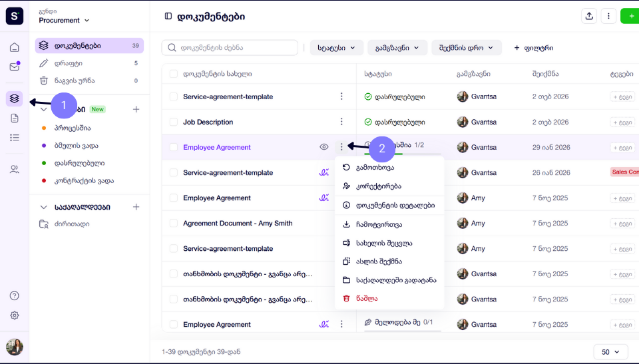Filter by purple ბმულის ვადა status
This screenshot has height=364, width=639.
71,146
